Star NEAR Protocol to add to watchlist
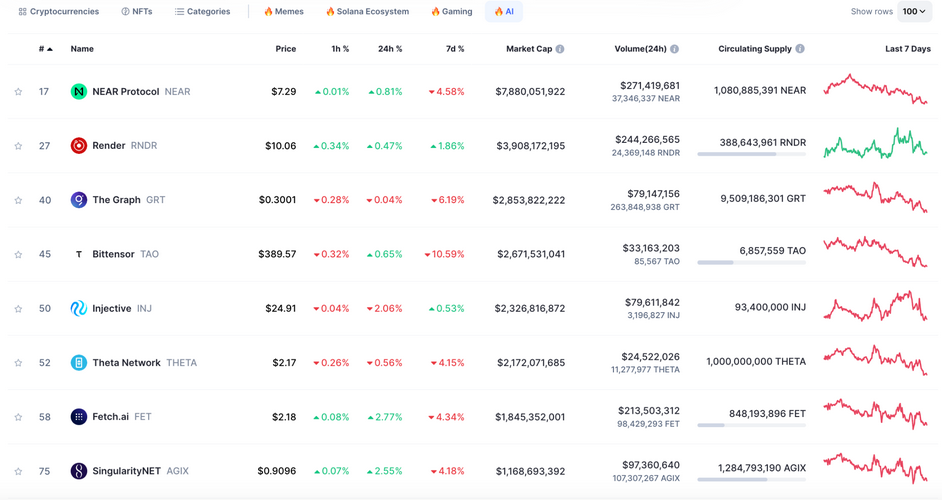Screen dimensions: 942x500 click(18, 92)
